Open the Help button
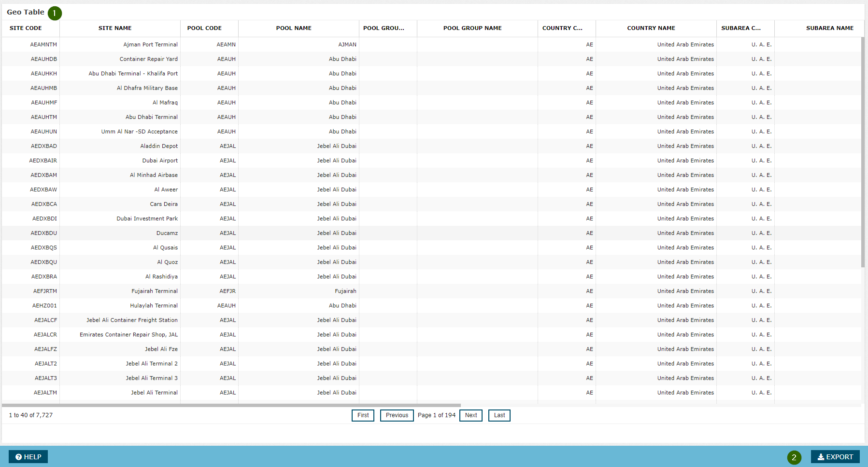The height and width of the screenshot is (467, 868). (28, 457)
